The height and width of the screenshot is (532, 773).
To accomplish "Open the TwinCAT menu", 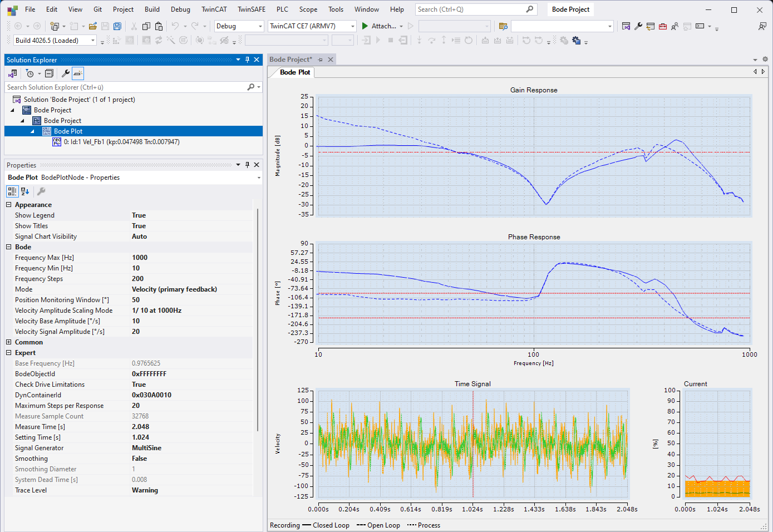I will point(214,9).
